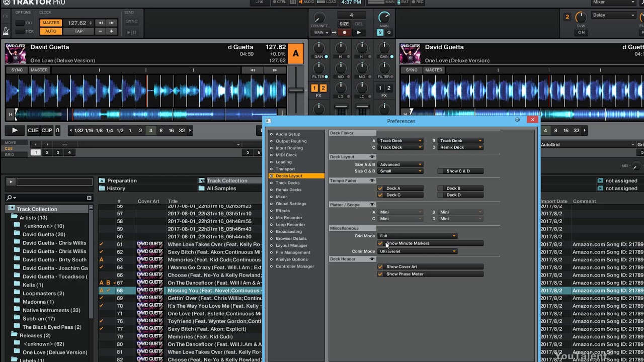Viewport: 644px width, 362px height.
Task: Jump to track start on deck A stripe
Action: click(10, 114)
